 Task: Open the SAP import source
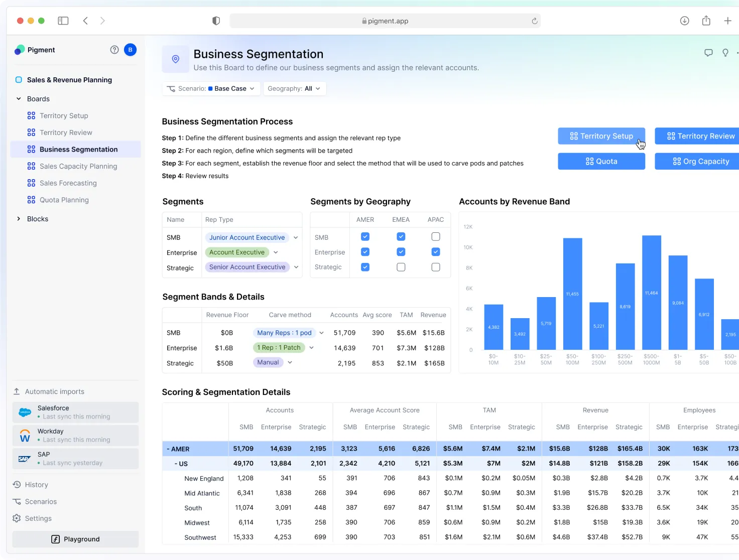point(75,458)
